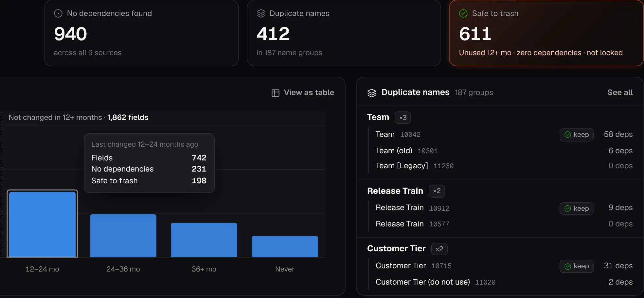The height and width of the screenshot is (298, 644).
Task: Click the Release Train group heading
Action: [395, 191]
